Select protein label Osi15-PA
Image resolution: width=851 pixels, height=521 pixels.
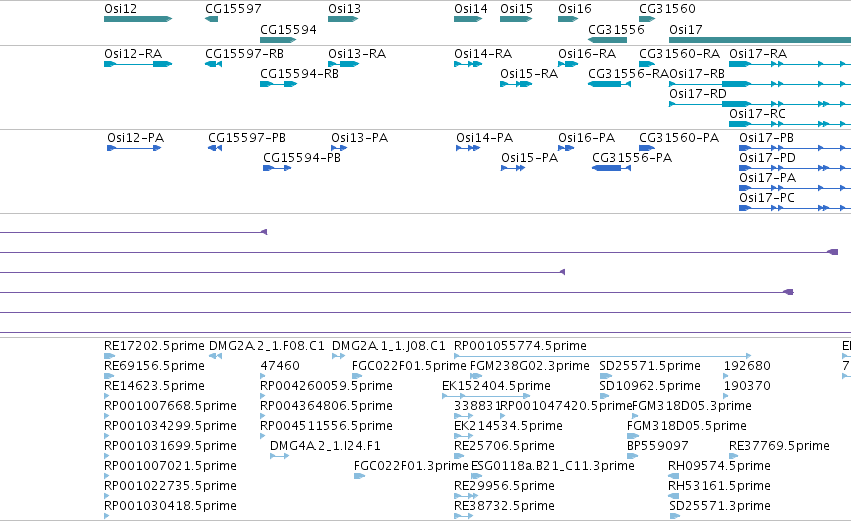[529, 158]
